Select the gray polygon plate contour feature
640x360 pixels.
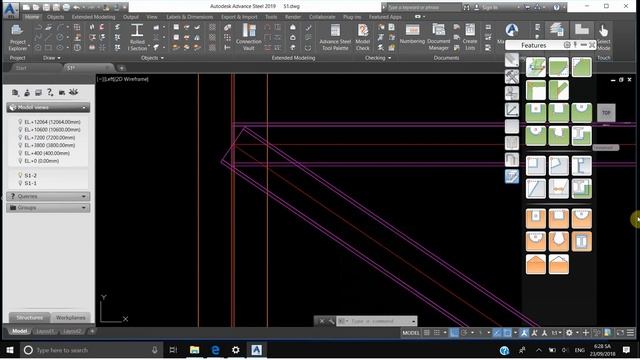pos(558,166)
